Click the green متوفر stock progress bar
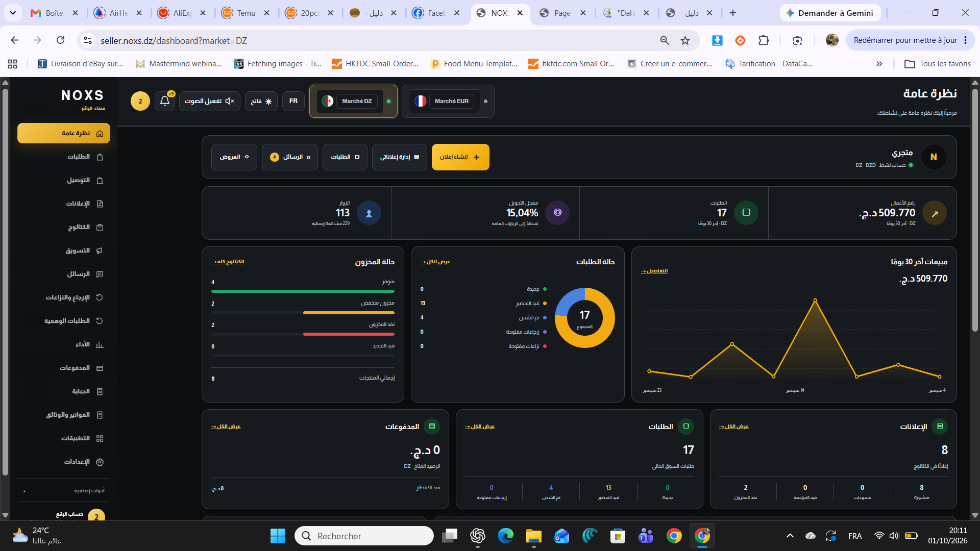 click(303, 291)
